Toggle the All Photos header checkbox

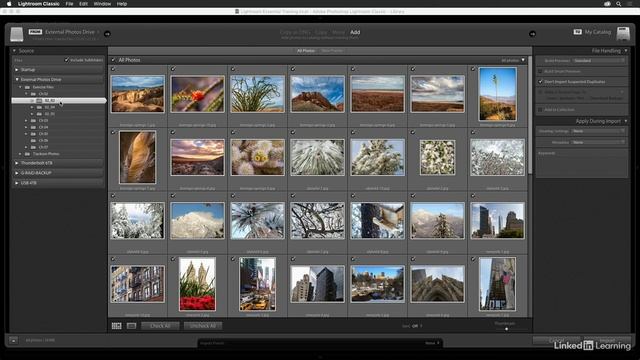113,60
